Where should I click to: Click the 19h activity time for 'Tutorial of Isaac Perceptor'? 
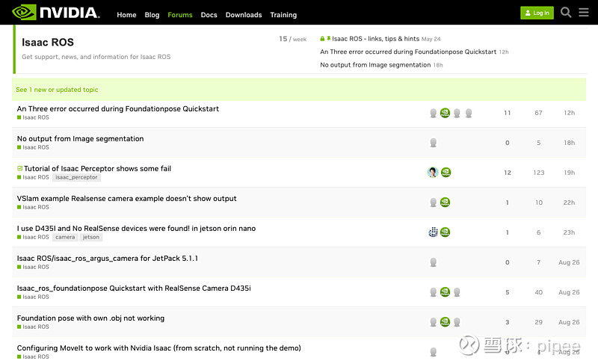coord(569,173)
